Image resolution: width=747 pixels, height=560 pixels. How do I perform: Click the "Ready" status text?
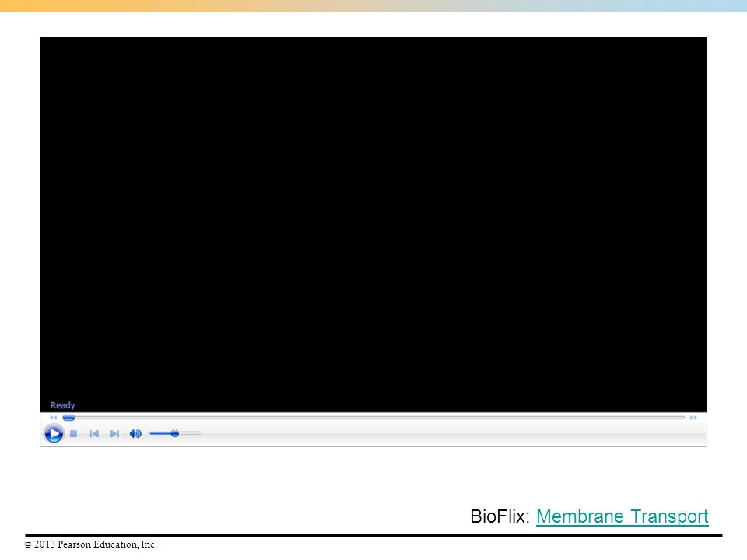[x=63, y=405]
